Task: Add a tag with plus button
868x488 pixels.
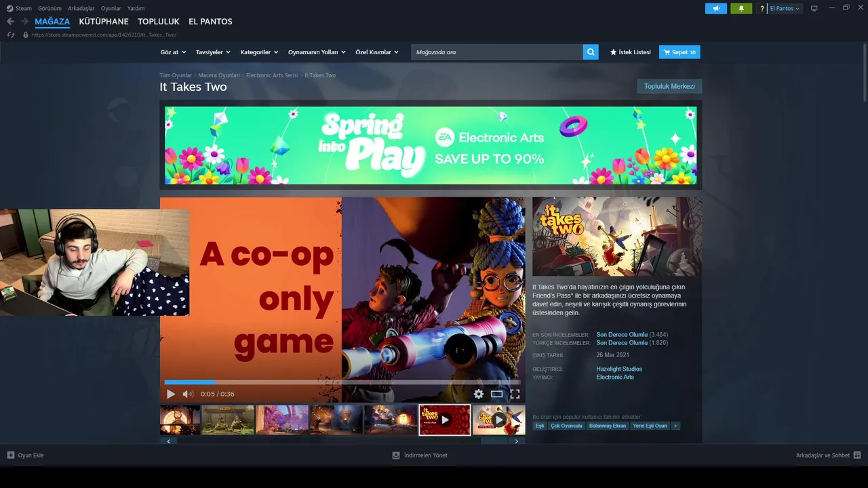Action: coord(675,426)
